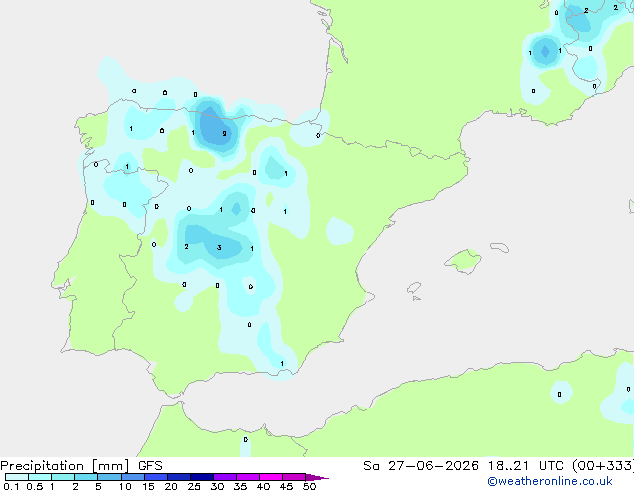Viewport: 634px width, 490px height.
Task: Click the legend arrow tip above 50 mm
Action: point(317,477)
